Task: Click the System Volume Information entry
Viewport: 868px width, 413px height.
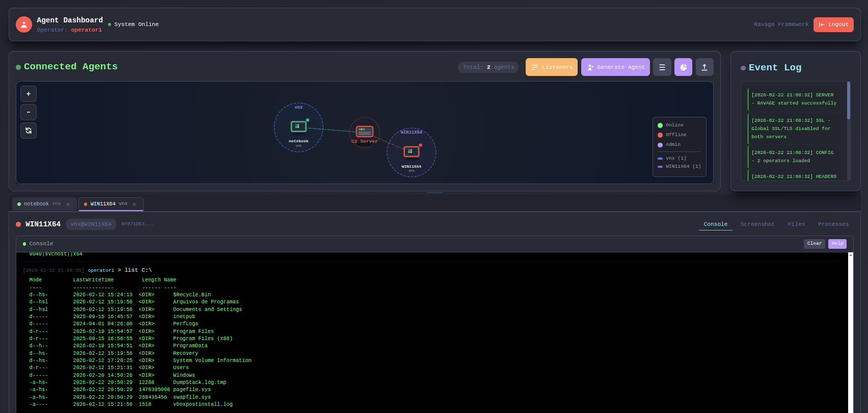Action: (212, 360)
